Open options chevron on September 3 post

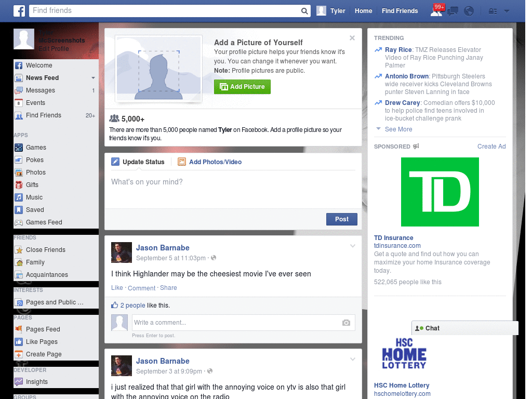coord(353,359)
